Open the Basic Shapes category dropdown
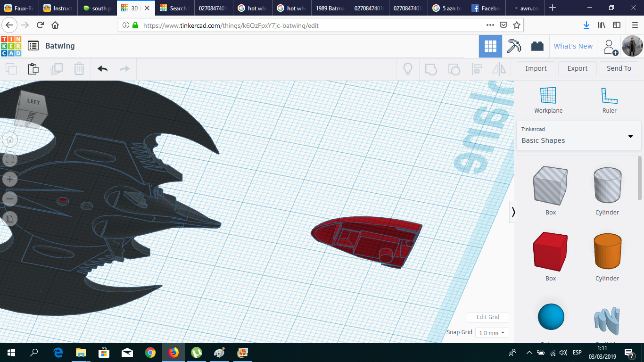The height and width of the screenshot is (362, 644). [579, 136]
